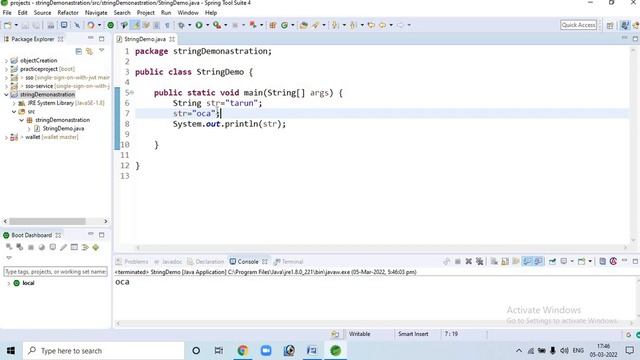Click the New Java Class icon
This screenshot has height=360, width=640.
coord(284,25)
